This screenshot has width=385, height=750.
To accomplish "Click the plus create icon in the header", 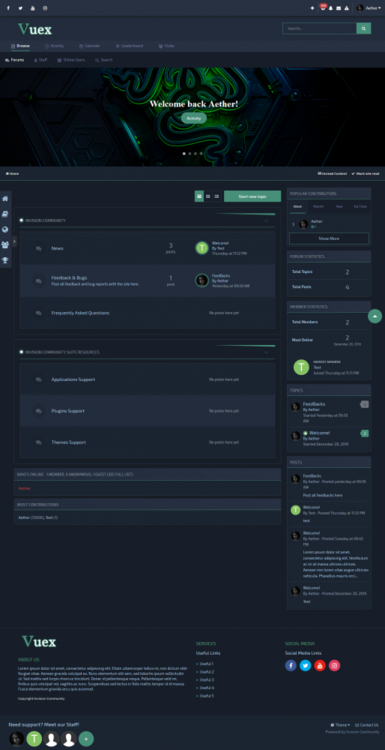I will pos(312,8).
